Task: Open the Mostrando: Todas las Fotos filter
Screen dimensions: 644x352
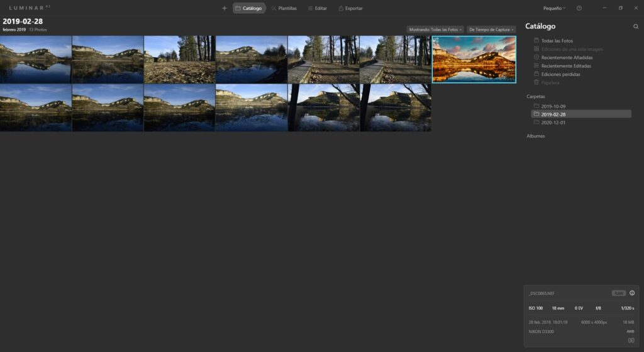Action: [435, 30]
